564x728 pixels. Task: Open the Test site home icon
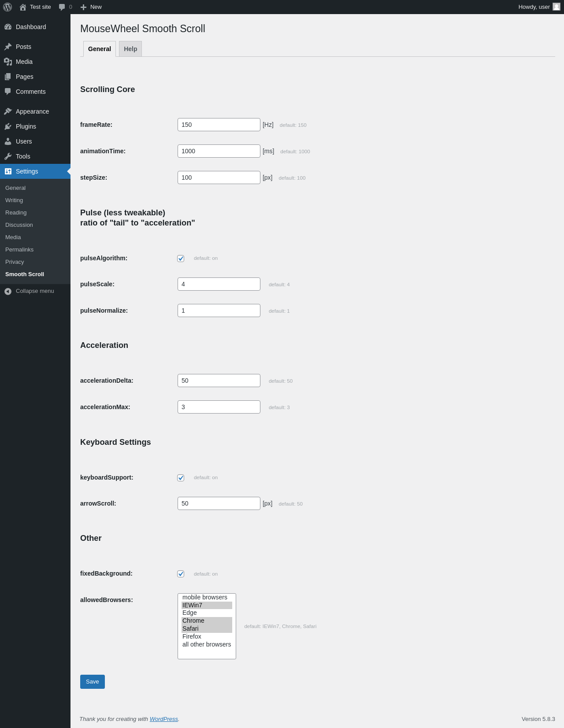click(23, 7)
